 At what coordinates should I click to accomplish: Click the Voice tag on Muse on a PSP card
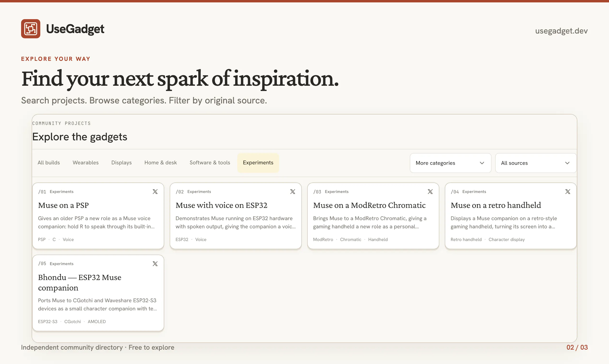pos(68,239)
